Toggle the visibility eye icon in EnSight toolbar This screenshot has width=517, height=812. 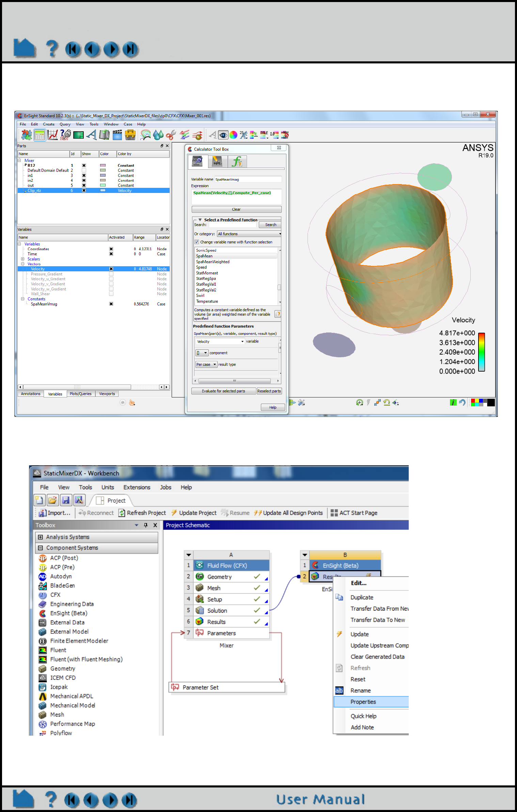pos(223,135)
